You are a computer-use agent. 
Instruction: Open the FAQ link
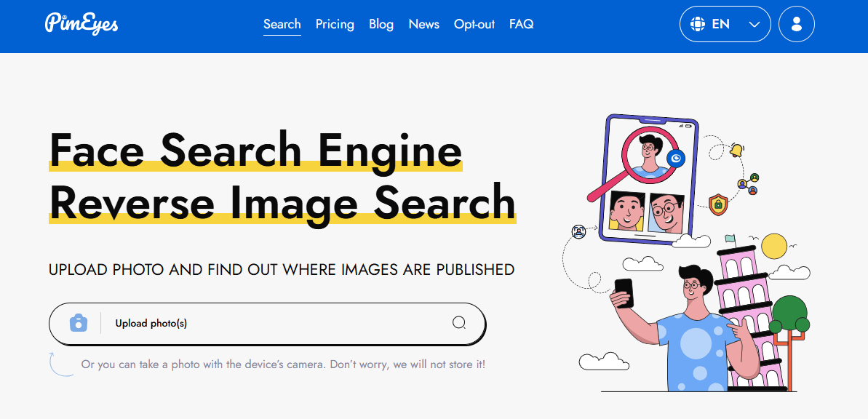tap(521, 24)
